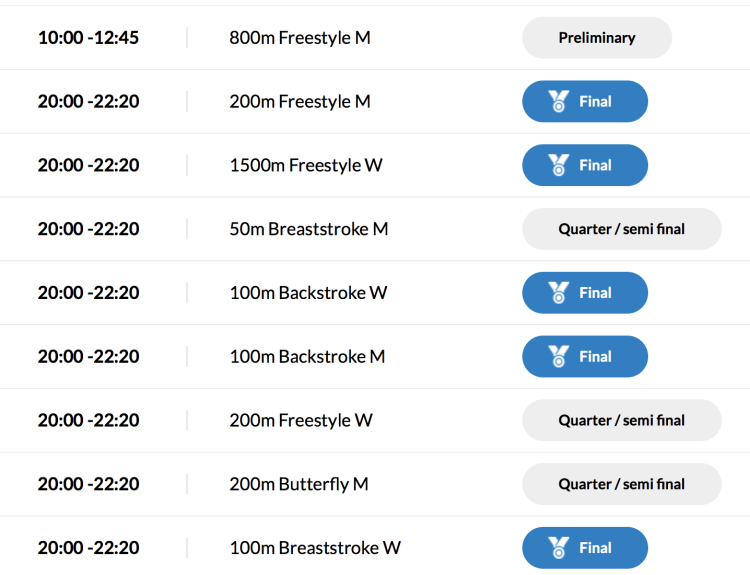Select Quarter / semi final for 200m Freestyle W

(621, 421)
